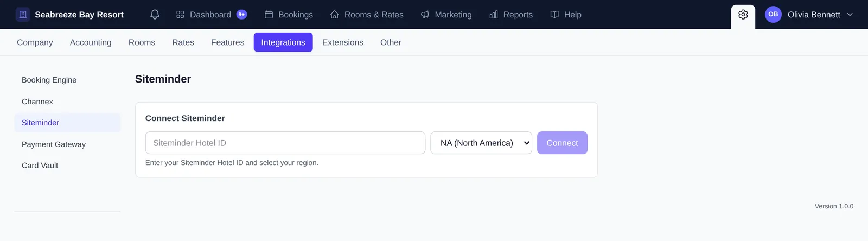Image resolution: width=868 pixels, height=241 pixels.
Task: Click the Connect button
Action: coord(562,143)
